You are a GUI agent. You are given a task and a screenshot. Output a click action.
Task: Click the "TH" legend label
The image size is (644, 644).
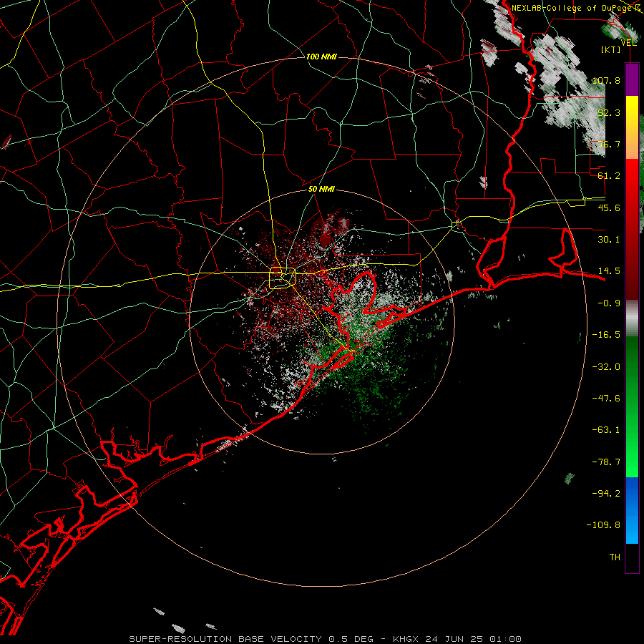615,557
